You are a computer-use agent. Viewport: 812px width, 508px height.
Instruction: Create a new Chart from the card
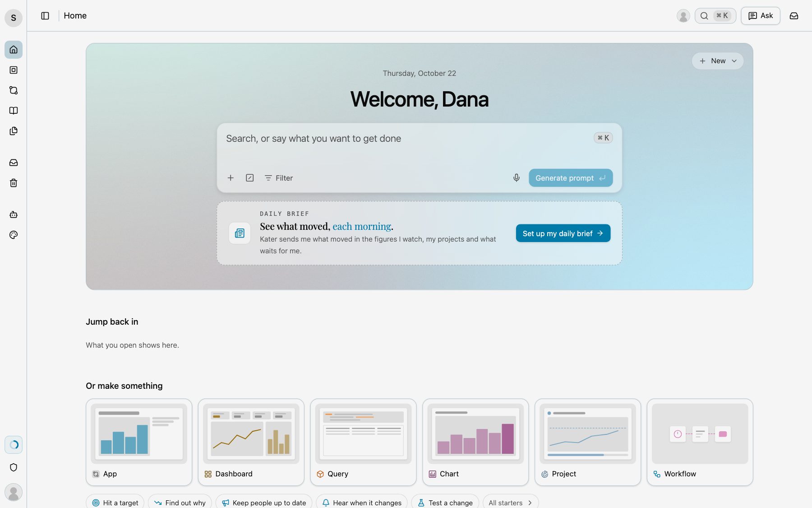tap(475, 442)
